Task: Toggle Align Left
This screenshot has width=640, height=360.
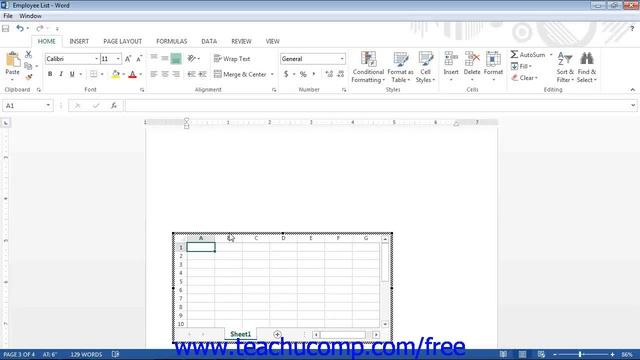Action: click(153, 74)
